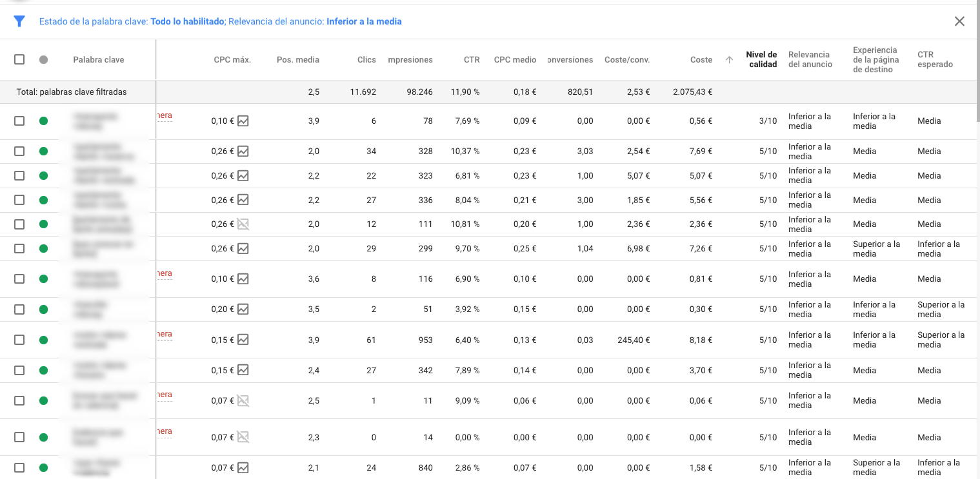Screen dimensions: 980x479
Task: Open bid simulator for the 953-impressions row
Action: [x=243, y=340]
